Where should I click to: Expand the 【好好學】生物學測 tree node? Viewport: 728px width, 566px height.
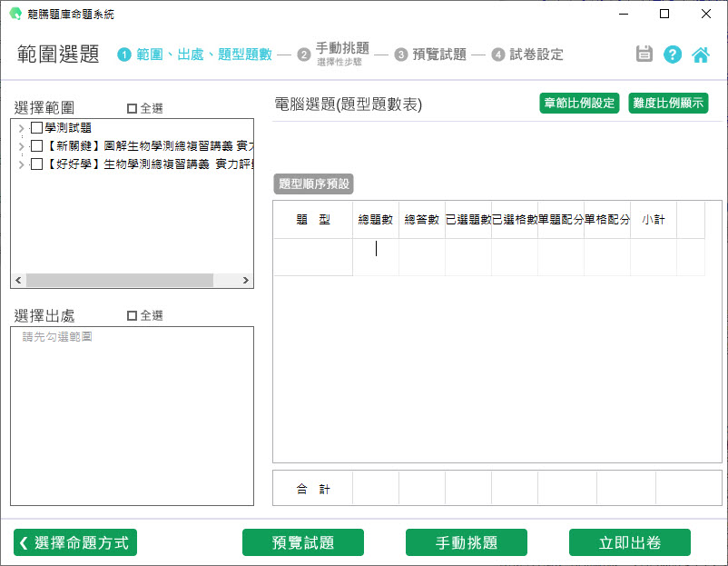(21, 164)
